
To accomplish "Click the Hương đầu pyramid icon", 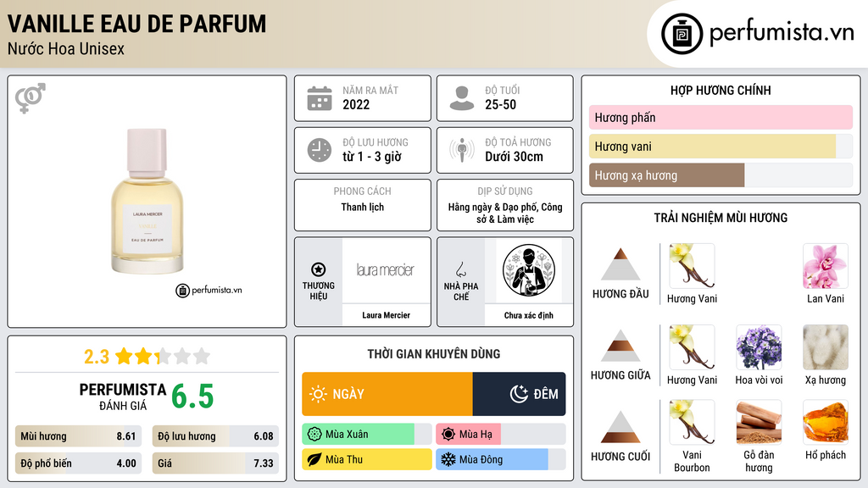I will (x=620, y=264).
